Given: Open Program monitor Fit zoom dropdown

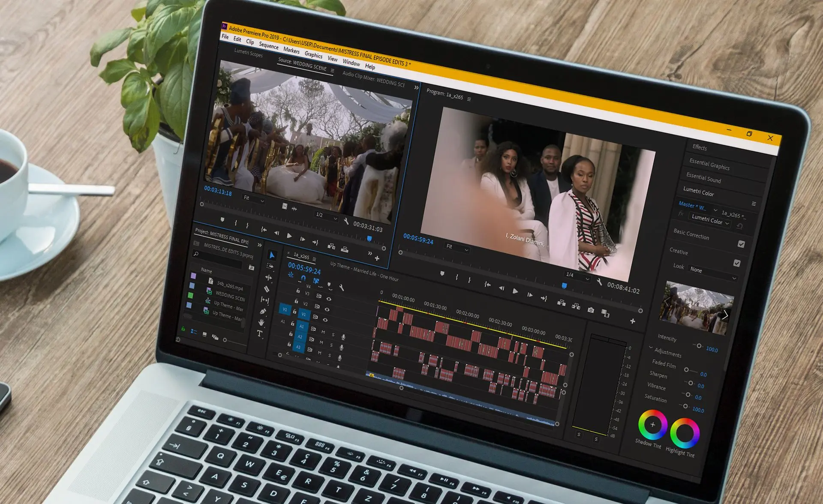Looking at the screenshot, I should pyautogui.click(x=457, y=248).
